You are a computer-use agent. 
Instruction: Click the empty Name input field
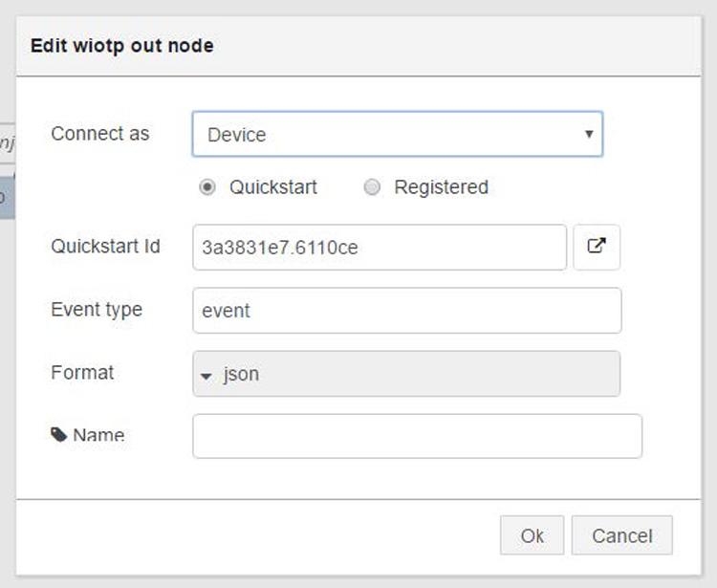[417, 436]
